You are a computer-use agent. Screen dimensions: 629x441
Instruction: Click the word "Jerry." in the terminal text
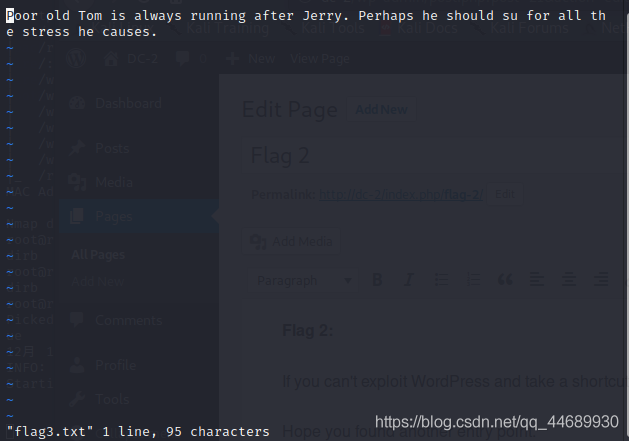pos(326,16)
